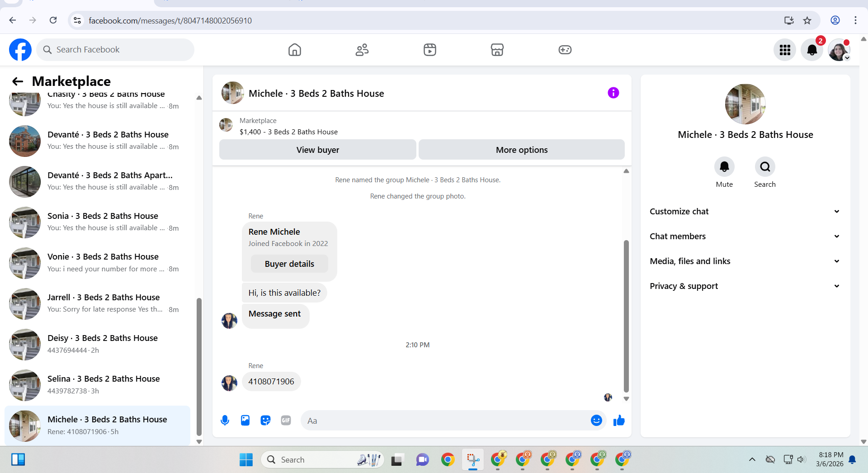Open Buyer details for Rene Michele

[289, 264]
